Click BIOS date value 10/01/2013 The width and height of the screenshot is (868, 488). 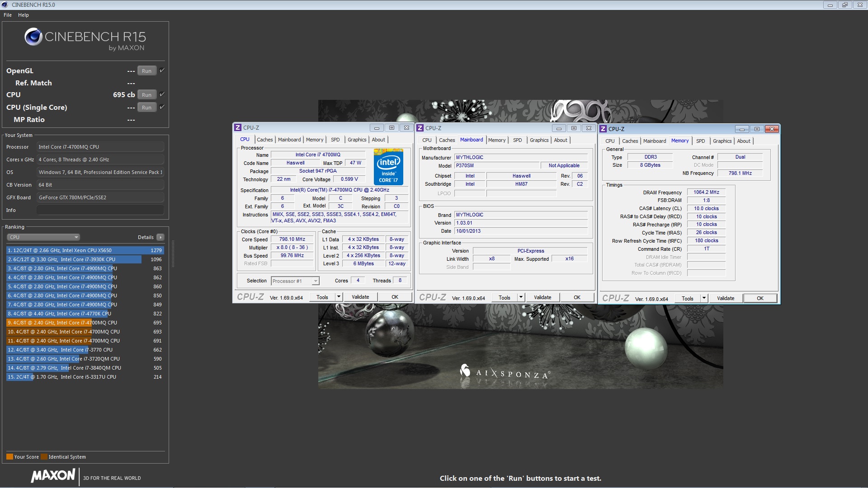(521, 231)
